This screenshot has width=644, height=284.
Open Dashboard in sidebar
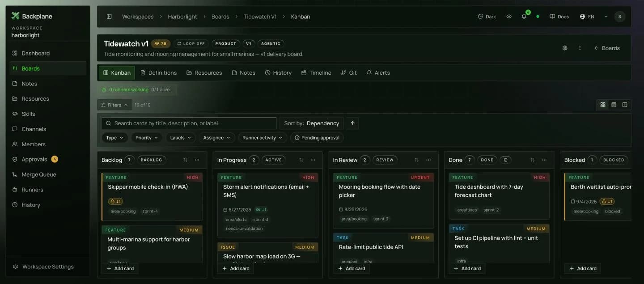(x=47, y=53)
